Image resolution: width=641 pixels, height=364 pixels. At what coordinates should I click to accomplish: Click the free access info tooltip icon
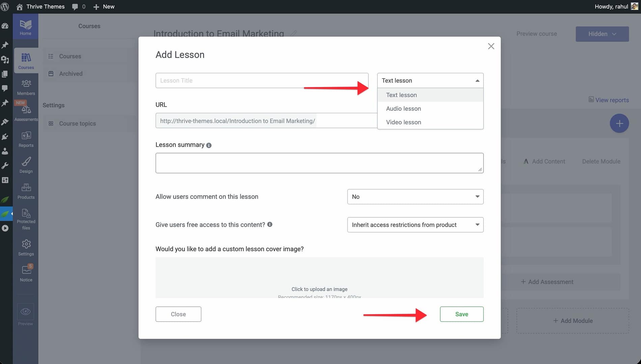click(270, 224)
